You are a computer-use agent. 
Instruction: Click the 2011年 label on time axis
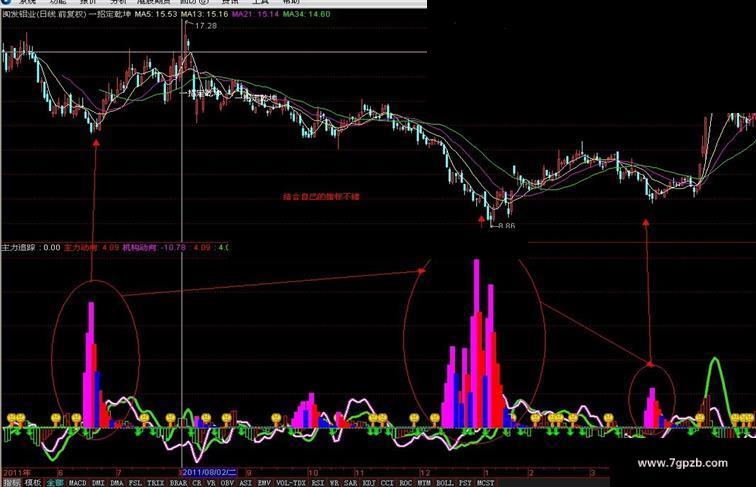click(16, 473)
